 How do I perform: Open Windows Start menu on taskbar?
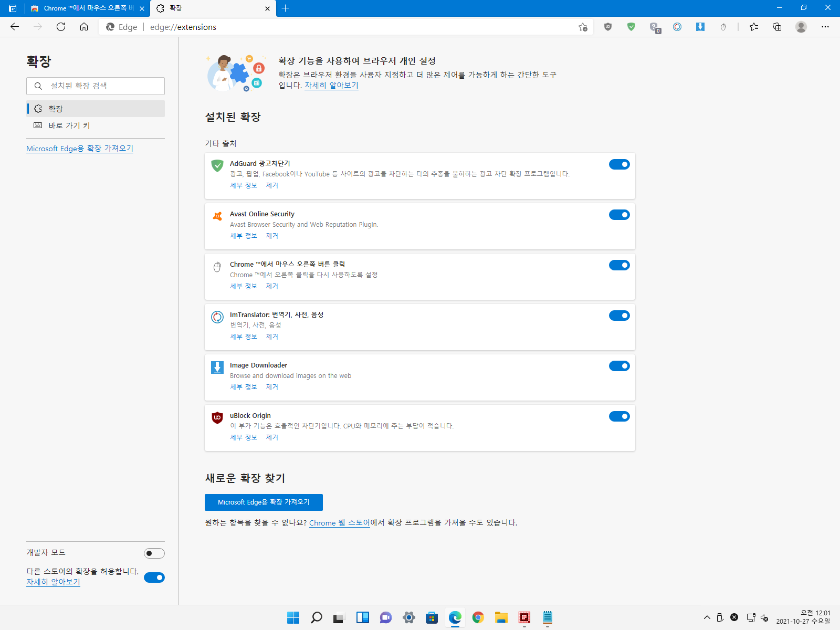point(293,617)
